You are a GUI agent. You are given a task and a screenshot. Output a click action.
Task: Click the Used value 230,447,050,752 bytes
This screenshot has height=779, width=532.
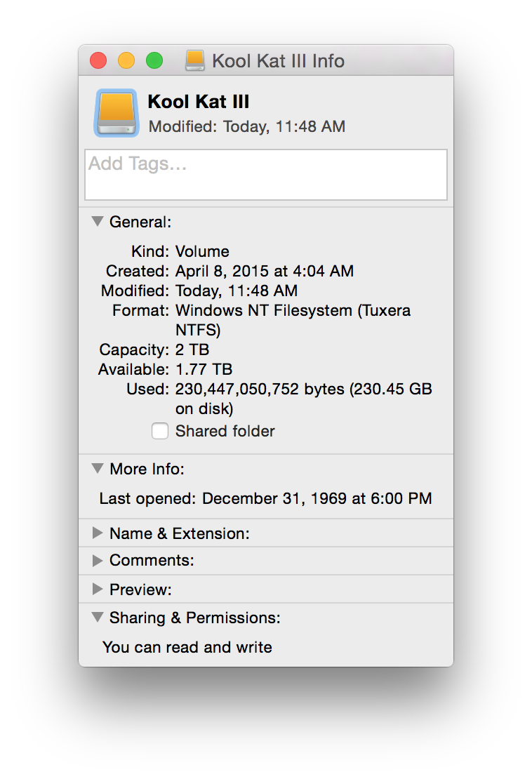(x=303, y=399)
